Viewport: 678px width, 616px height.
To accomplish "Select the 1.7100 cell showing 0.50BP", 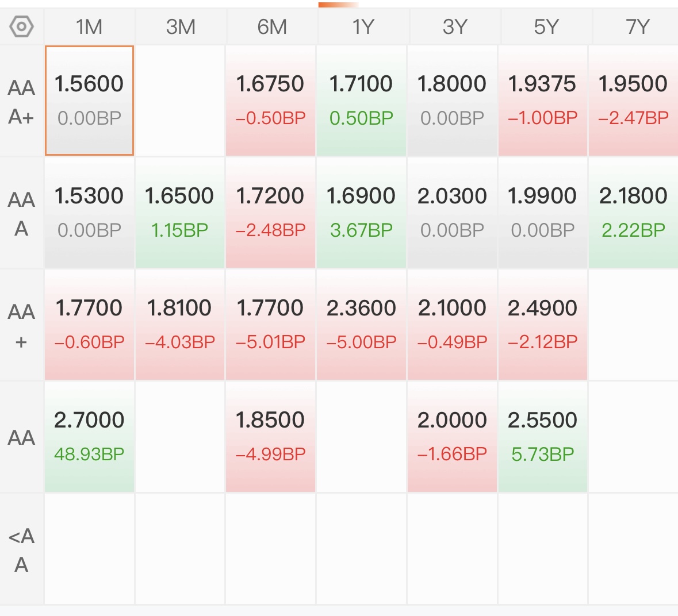I will pos(361,101).
